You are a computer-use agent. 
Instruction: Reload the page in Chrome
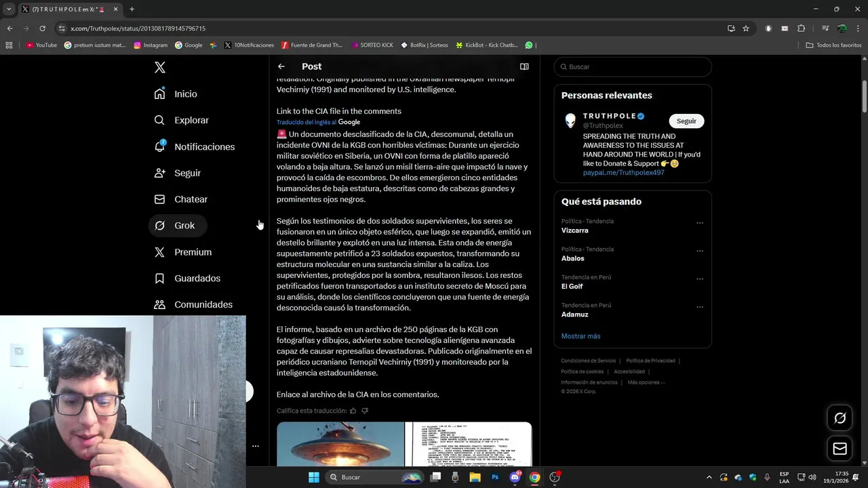42,28
